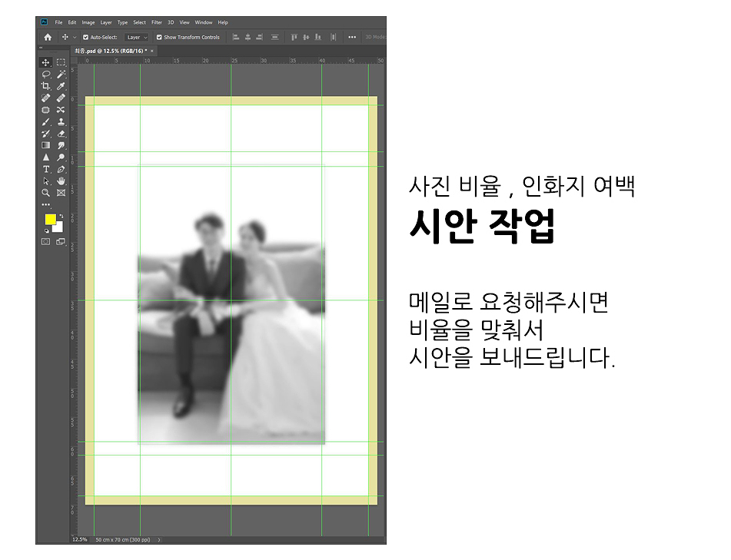Screen dimensions: 731x560
Task: Go to the Photoshop Home screen
Action: tap(48, 38)
